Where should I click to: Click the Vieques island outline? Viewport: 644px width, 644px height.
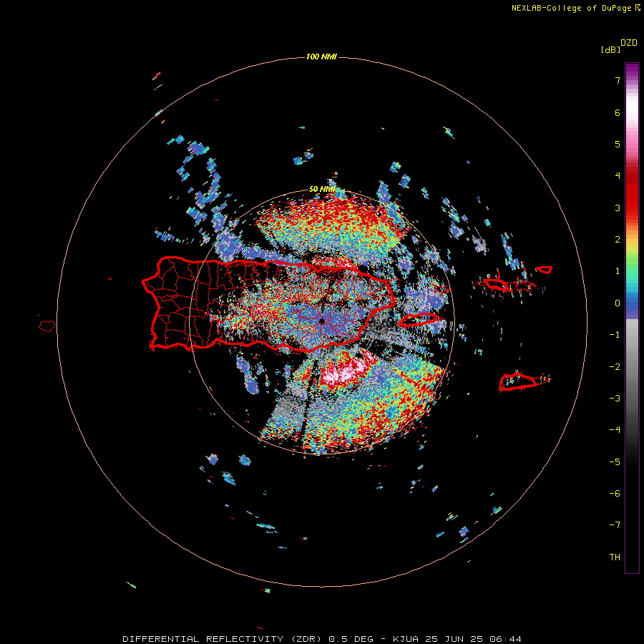(x=418, y=320)
